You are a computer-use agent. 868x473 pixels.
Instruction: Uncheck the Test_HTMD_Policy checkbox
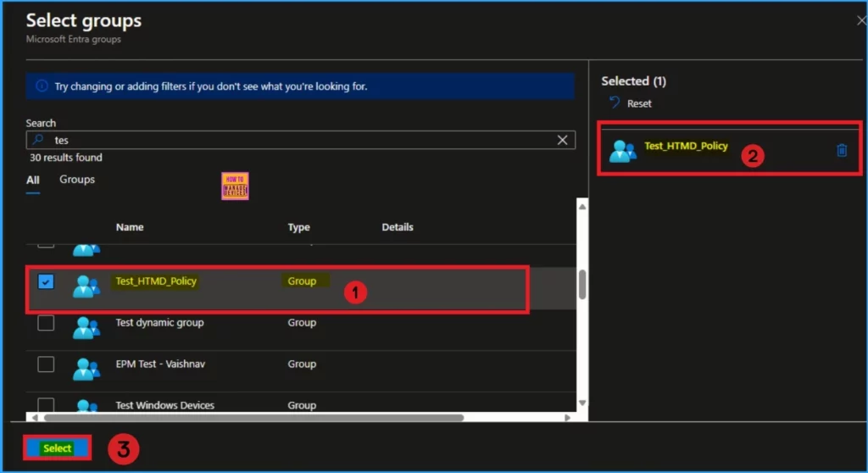[46, 281]
